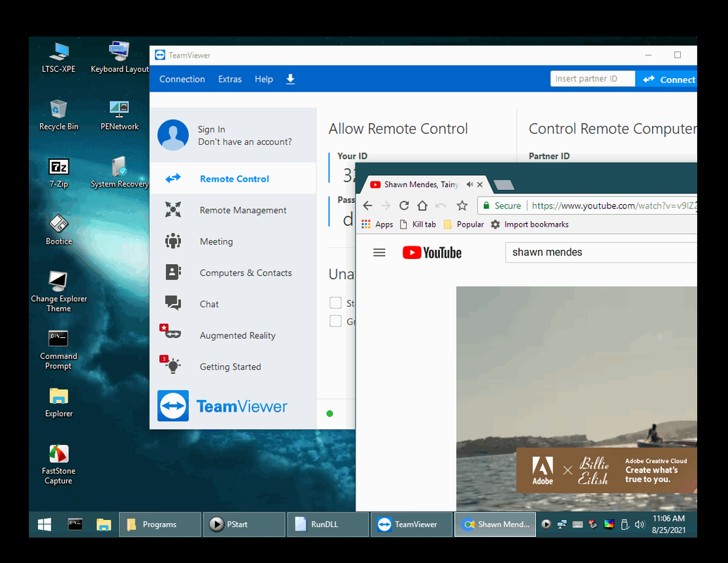Open a new Chrome tab
The width and height of the screenshot is (728, 563).
coord(504,185)
